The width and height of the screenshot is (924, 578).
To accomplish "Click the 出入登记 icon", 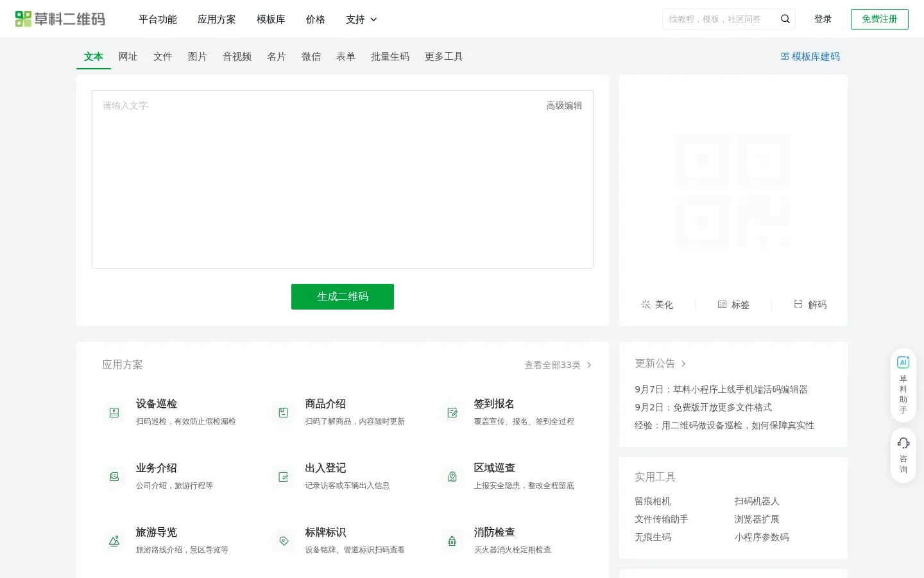I will (x=284, y=477).
